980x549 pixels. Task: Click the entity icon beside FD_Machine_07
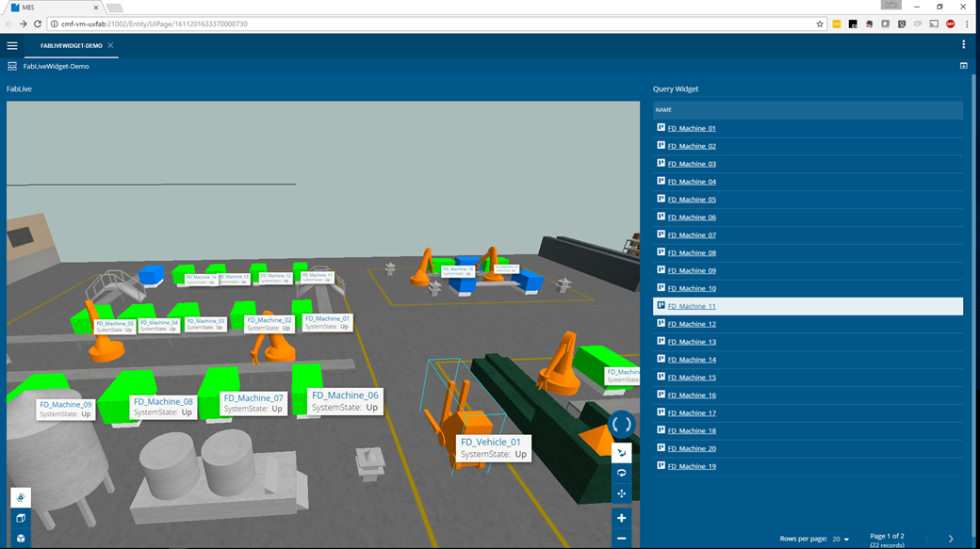tap(661, 234)
